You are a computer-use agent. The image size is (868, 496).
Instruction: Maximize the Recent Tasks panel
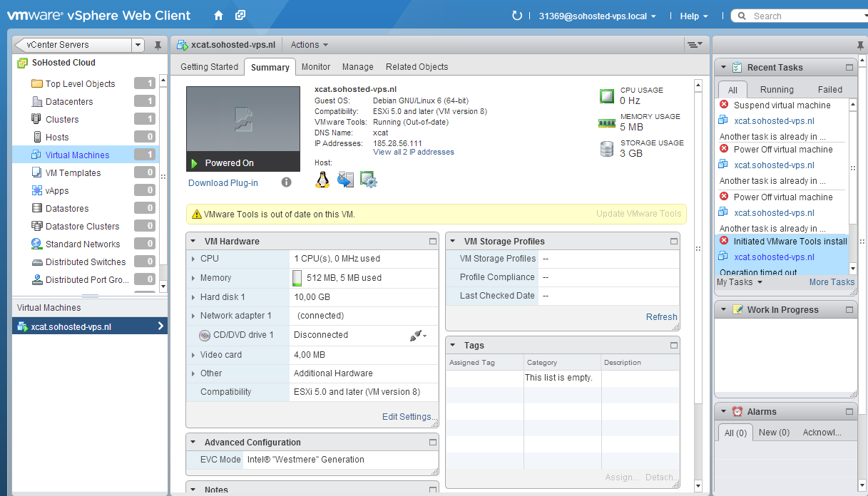tap(849, 68)
